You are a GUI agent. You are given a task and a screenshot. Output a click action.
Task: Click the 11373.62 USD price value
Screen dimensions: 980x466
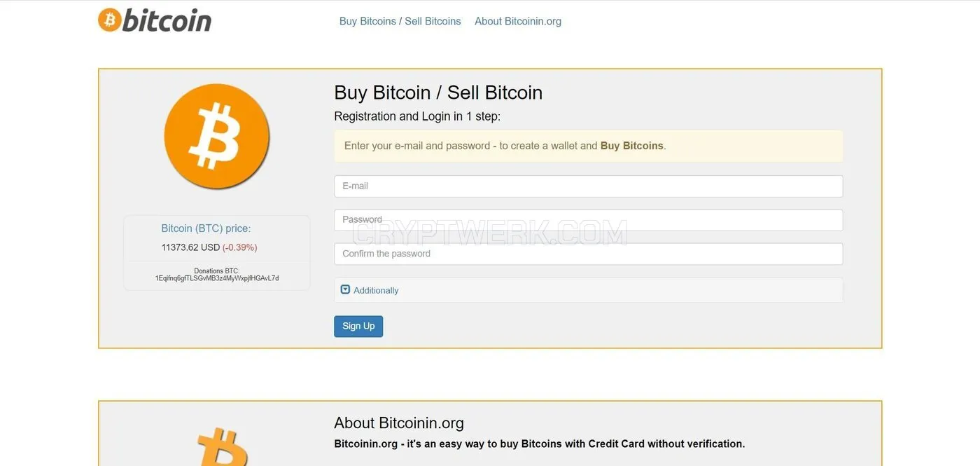point(190,247)
